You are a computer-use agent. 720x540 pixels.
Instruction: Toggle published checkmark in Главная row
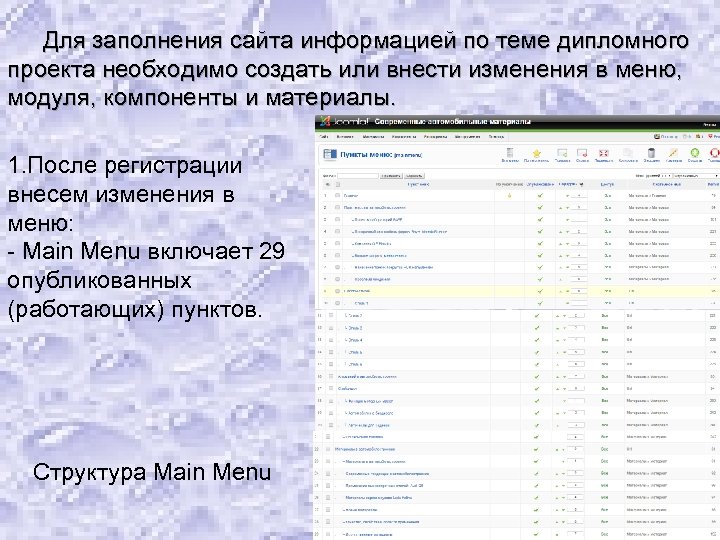point(540,196)
